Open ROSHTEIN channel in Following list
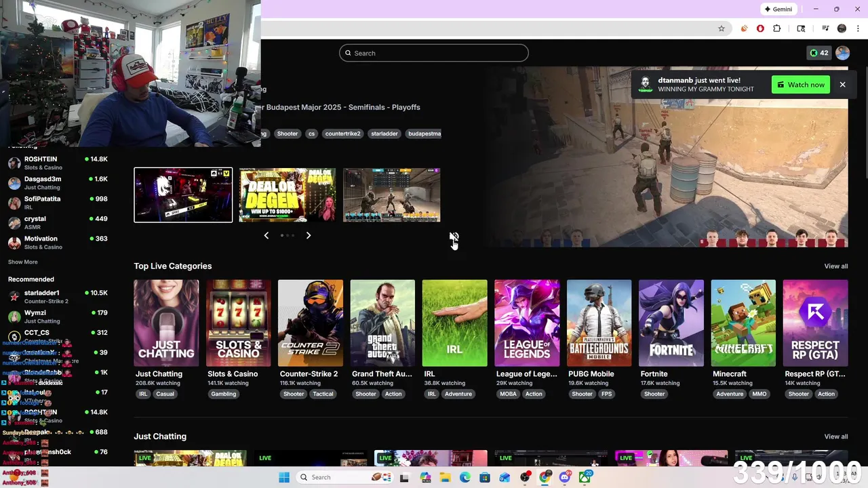Image resolution: width=868 pixels, height=488 pixels. [x=58, y=163]
